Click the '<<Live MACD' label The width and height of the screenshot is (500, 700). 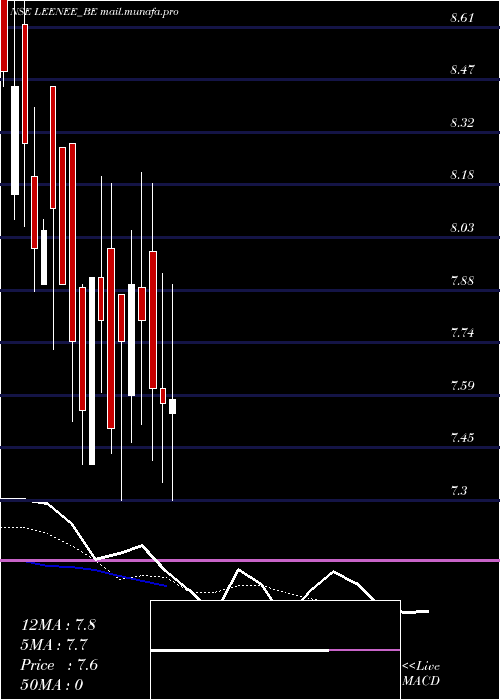(421, 674)
